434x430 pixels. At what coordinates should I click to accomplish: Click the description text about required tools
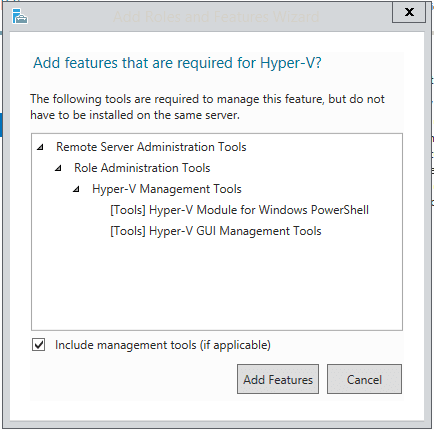point(207,107)
